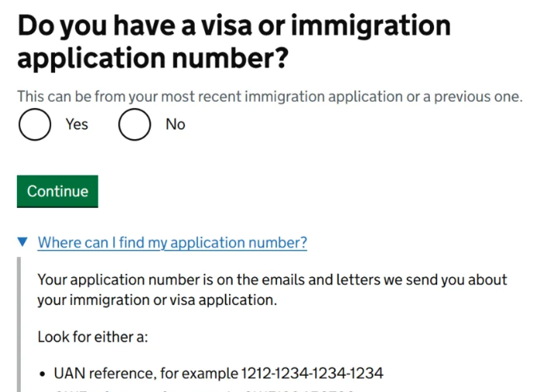The height and width of the screenshot is (392, 548).
Task: Click the line "Your application number is on the emails"
Action: (x=272, y=279)
